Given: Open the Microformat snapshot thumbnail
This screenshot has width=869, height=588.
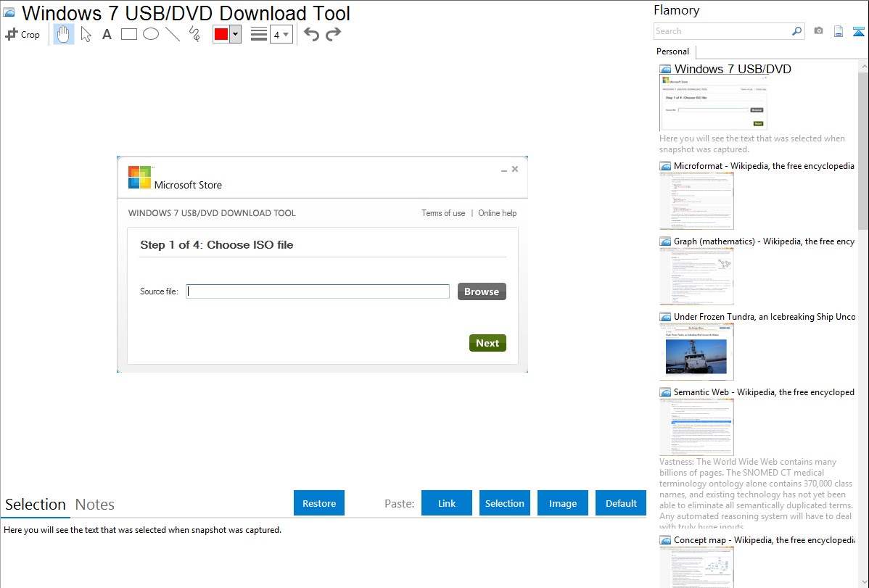Looking at the screenshot, I should pos(696,201).
